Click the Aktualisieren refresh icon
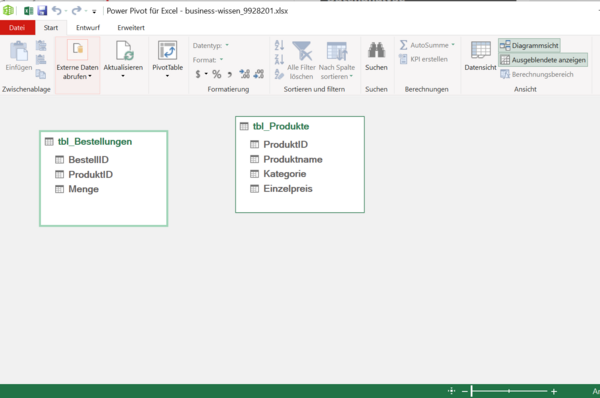600x398 pixels. pos(124,51)
